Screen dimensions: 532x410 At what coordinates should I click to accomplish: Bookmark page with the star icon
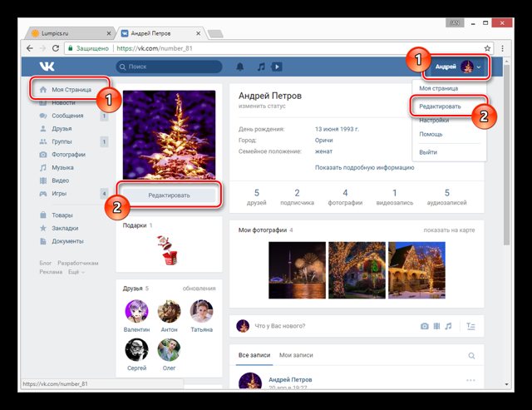488,48
